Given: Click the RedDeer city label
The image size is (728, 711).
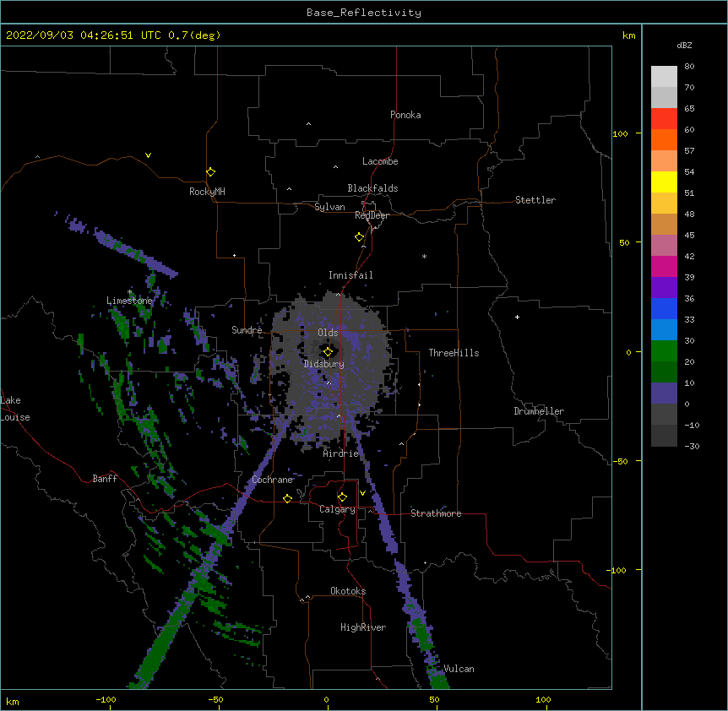Looking at the screenshot, I should click(x=372, y=215).
